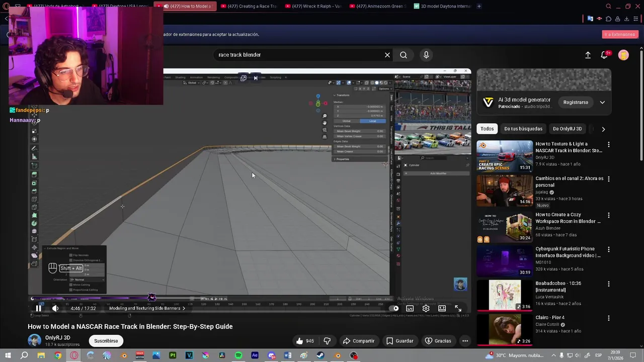Click 'Guardar' save button
The width and height of the screenshot is (644, 362).
pyautogui.click(x=400, y=341)
